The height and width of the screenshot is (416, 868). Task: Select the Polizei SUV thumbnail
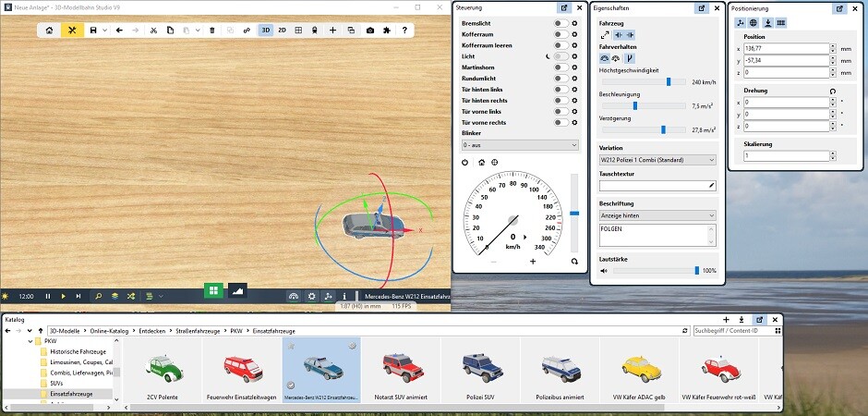click(480, 373)
